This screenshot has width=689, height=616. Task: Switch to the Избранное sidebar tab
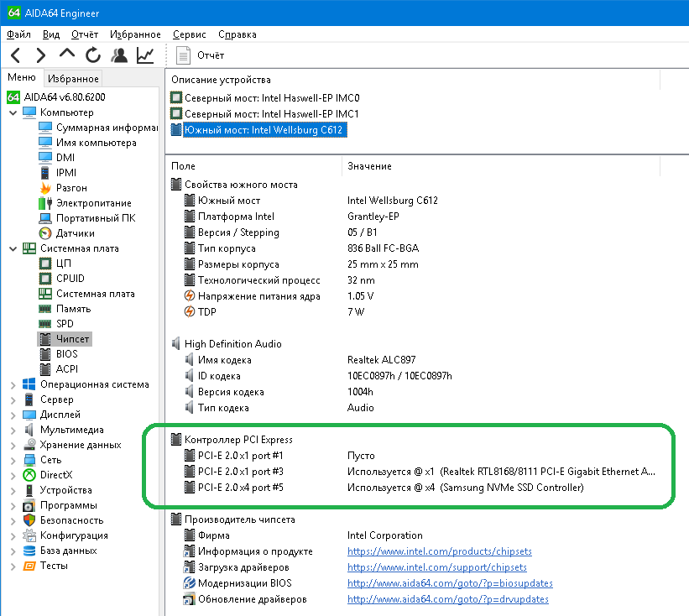[x=73, y=79]
